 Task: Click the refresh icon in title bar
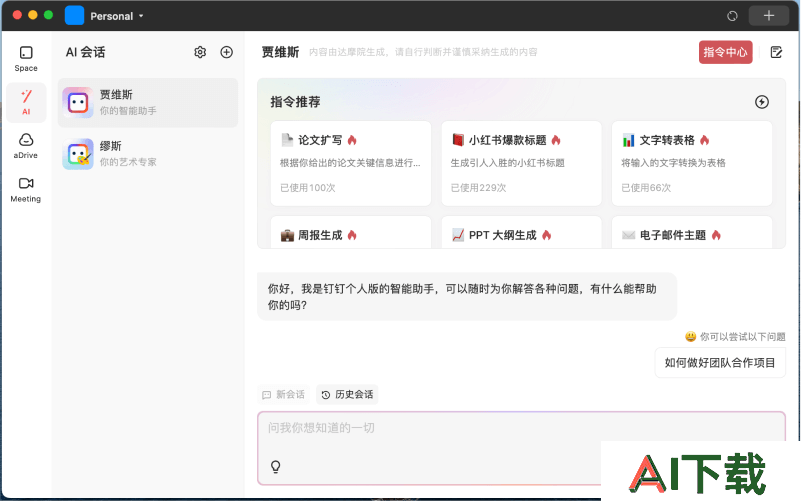pos(732,16)
